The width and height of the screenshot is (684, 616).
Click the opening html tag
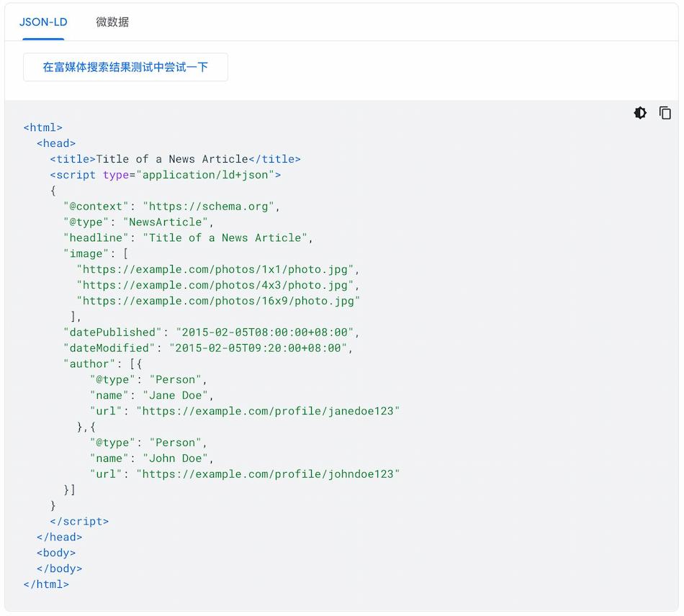pos(43,127)
